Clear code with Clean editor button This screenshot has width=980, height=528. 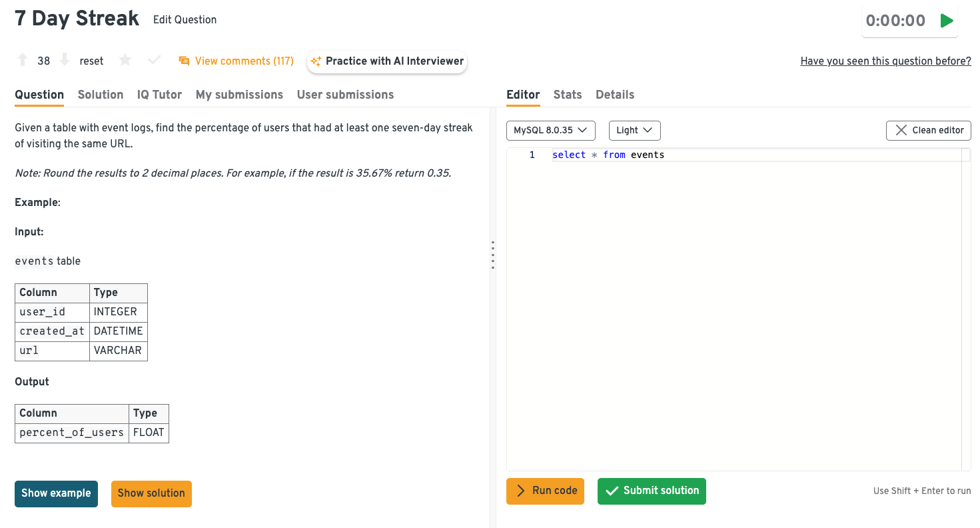click(928, 131)
